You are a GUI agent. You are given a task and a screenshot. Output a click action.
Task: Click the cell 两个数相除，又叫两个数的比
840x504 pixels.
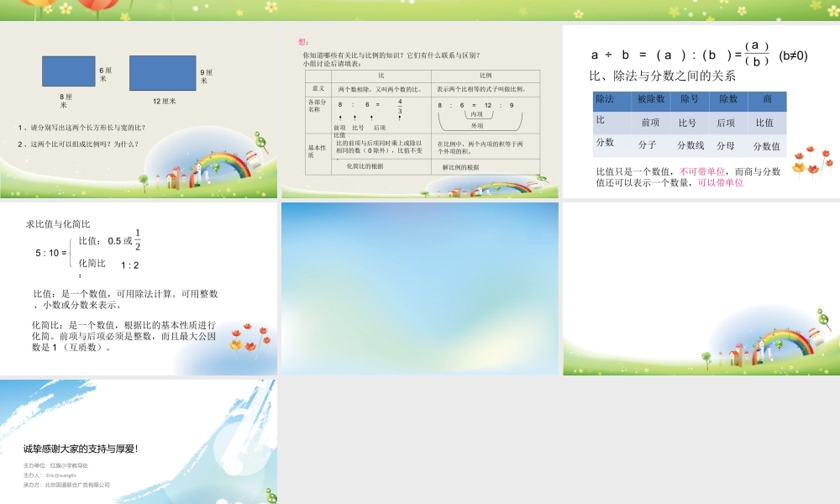(380, 89)
